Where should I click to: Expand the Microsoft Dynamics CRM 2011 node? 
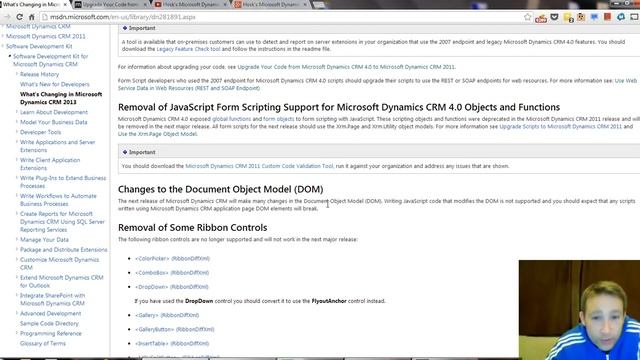pyautogui.click(x=3, y=36)
